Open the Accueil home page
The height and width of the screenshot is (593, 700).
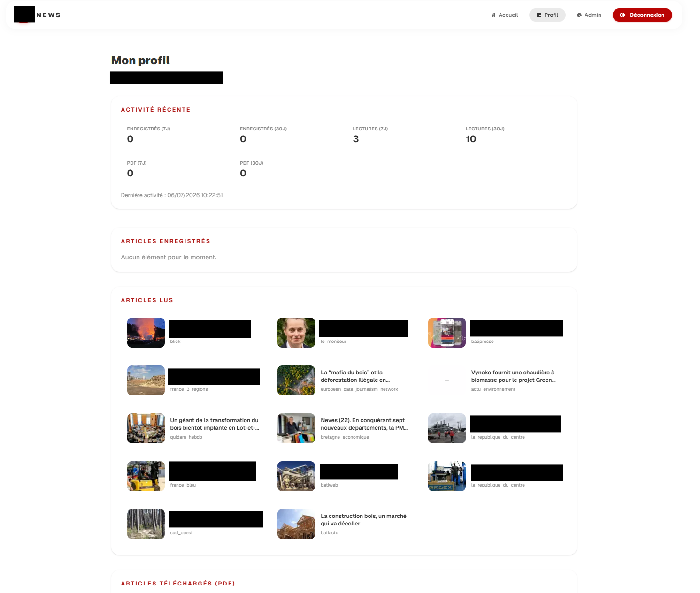click(504, 15)
